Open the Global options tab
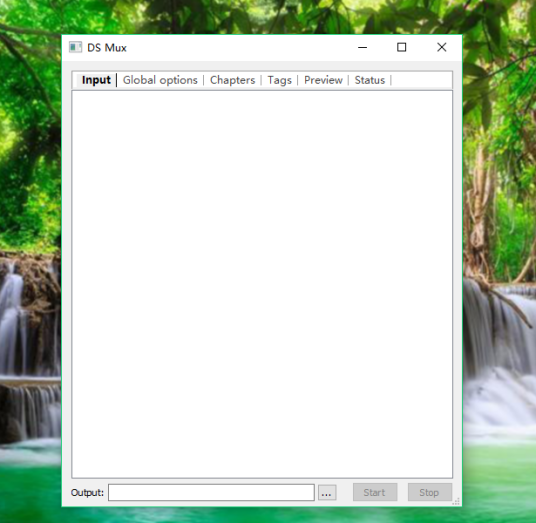 point(160,80)
